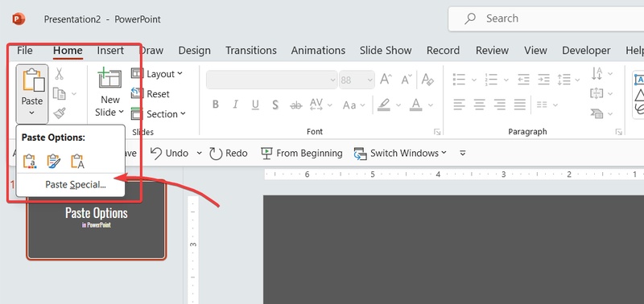Switch to the Transitions tab
This screenshot has height=304, width=644.
pyautogui.click(x=251, y=51)
